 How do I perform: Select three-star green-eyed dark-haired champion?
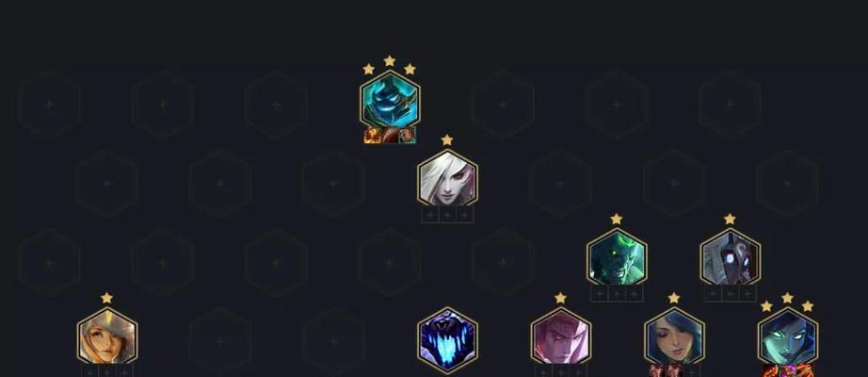coord(788,337)
